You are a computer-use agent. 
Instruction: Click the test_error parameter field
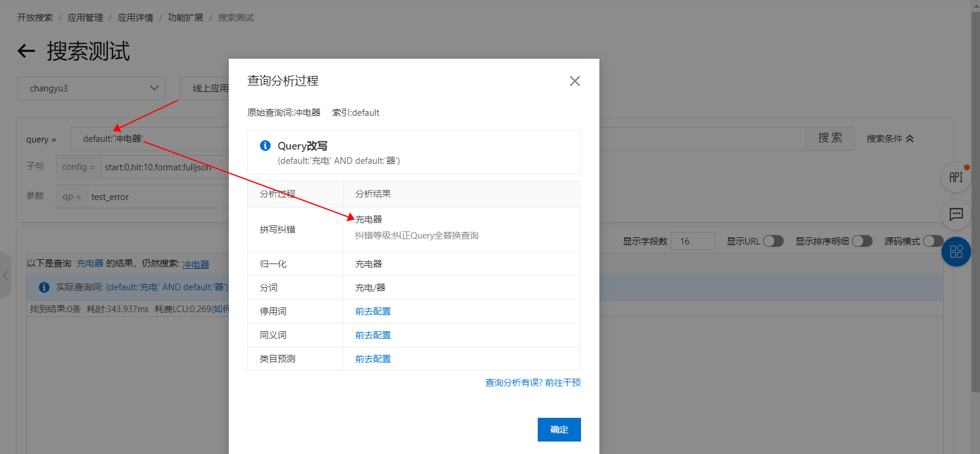pos(159,197)
